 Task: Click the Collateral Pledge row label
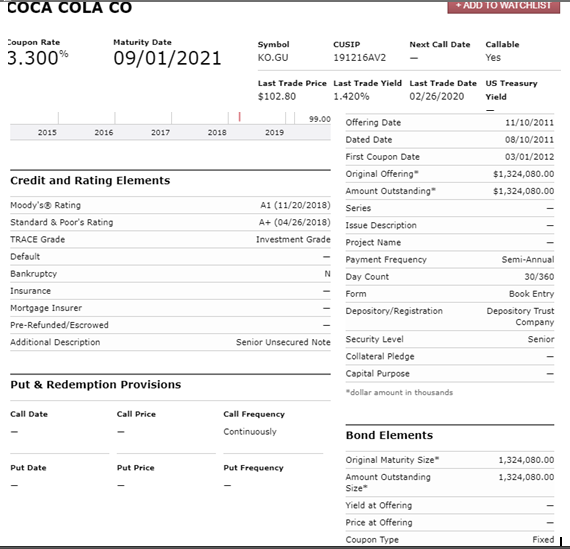[380, 356]
